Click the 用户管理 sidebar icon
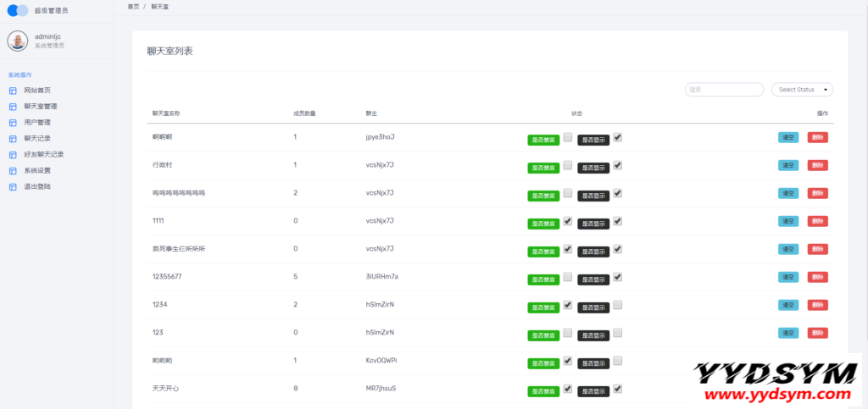Screen dimensions: 868x409 click(x=13, y=123)
